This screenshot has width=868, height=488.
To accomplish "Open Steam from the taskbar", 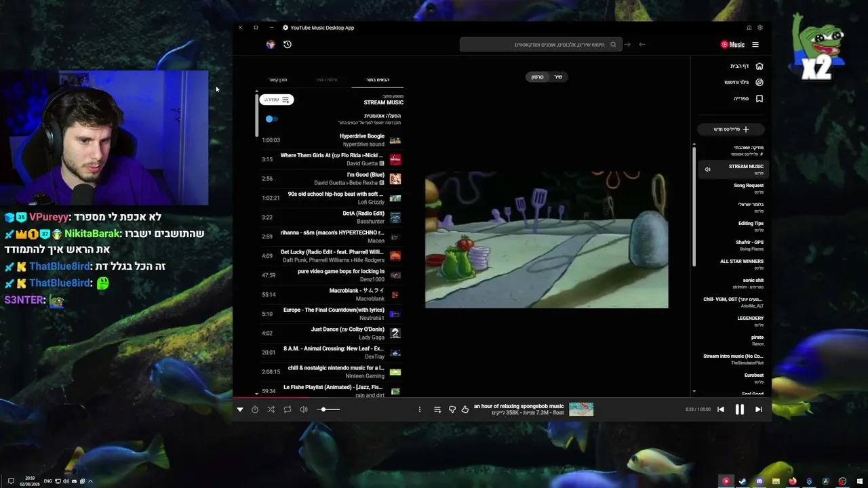I will (x=743, y=481).
